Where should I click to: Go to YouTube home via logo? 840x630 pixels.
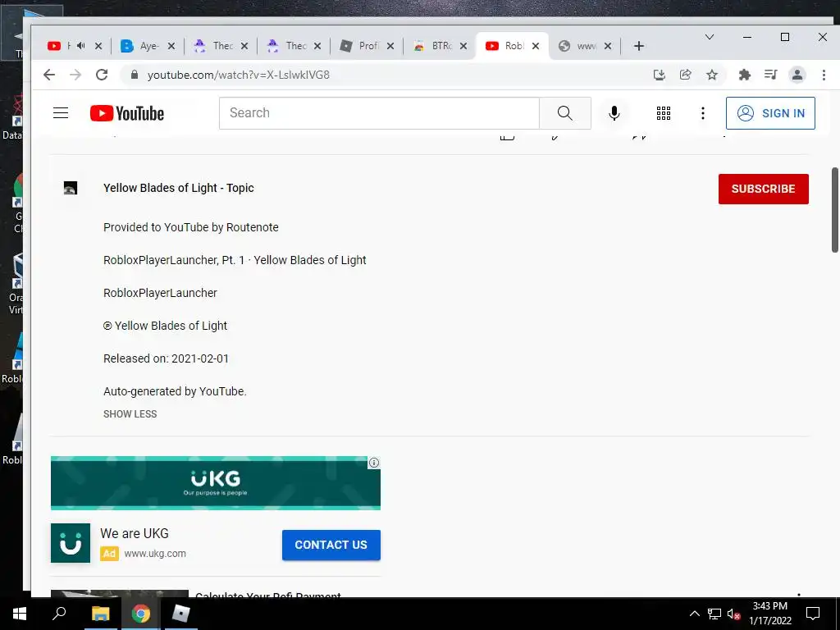[127, 113]
